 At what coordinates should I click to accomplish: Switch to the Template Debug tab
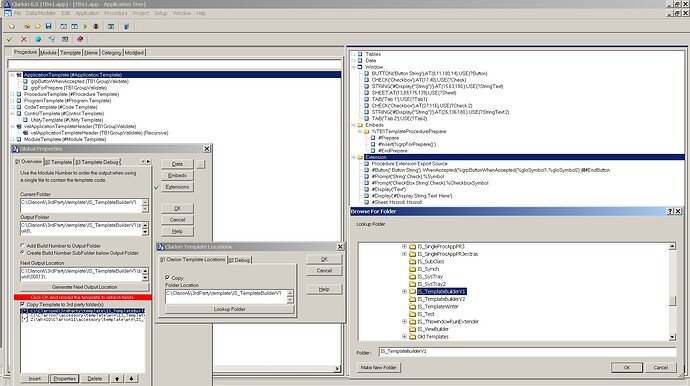pos(97,162)
